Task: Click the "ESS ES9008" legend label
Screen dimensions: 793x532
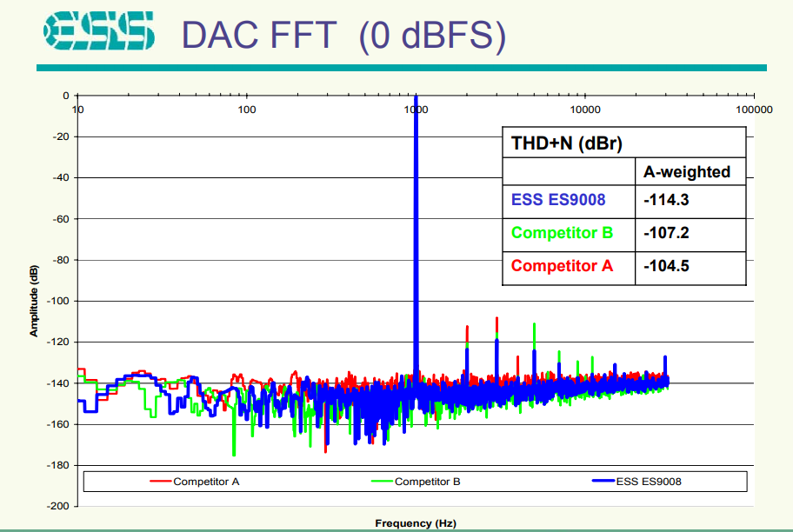Action: tap(649, 482)
